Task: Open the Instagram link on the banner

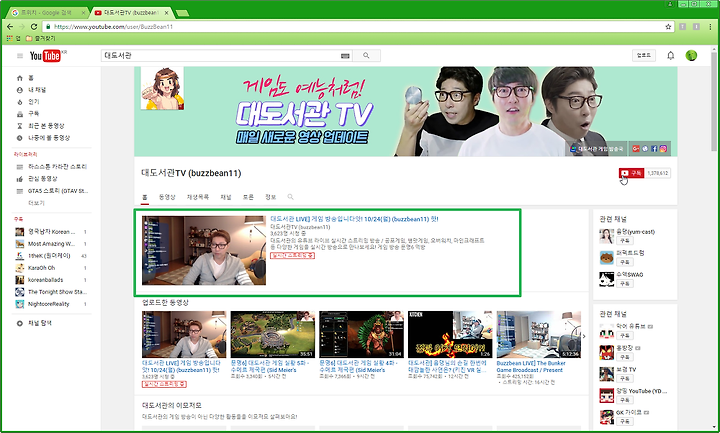Action: (663, 149)
